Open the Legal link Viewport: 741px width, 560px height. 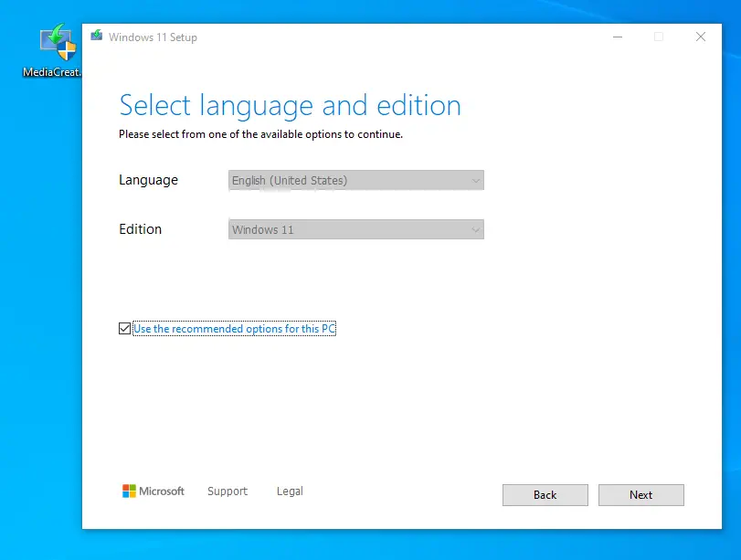click(290, 491)
